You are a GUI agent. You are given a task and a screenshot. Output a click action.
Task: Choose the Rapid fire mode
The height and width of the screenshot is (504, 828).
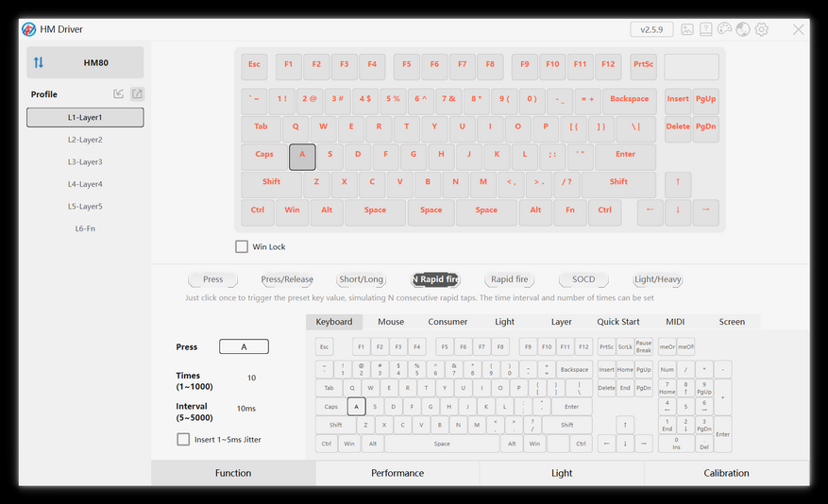pyautogui.click(x=510, y=279)
